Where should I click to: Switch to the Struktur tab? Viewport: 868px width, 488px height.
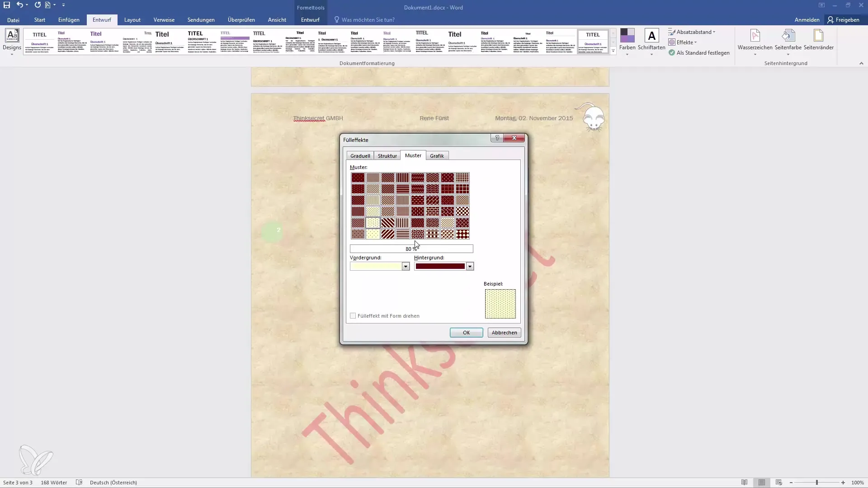(387, 156)
